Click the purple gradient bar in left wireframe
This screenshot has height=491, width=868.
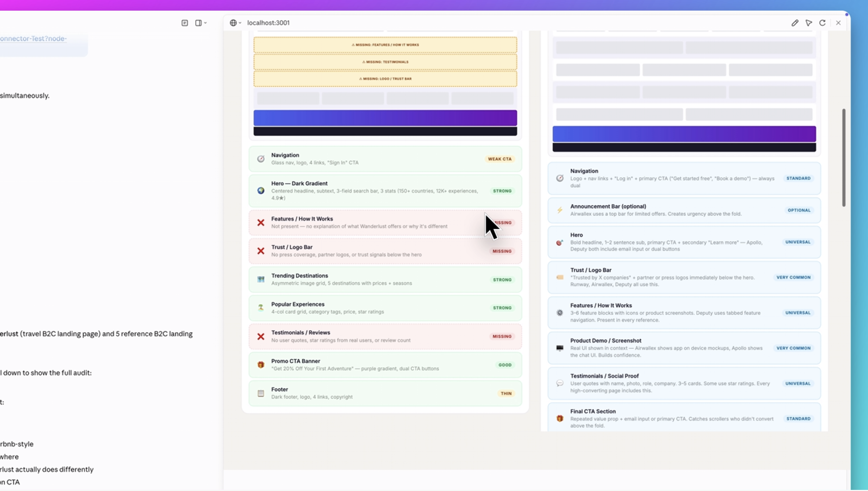[385, 118]
